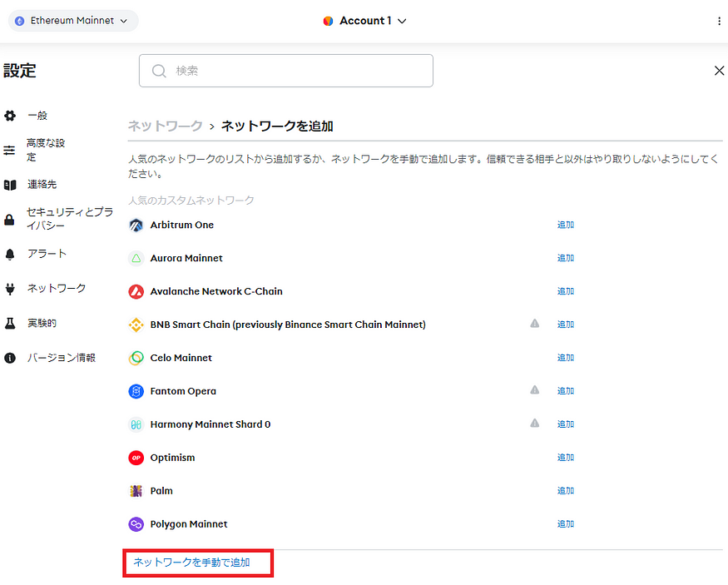Add Polygon Mainnet via 追加
The width and height of the screenshot is (728, 585).
pos(566,523)
